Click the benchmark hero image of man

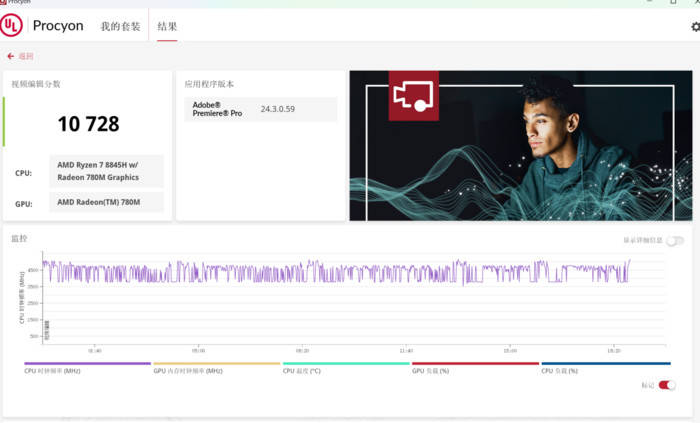click(521, 145)
